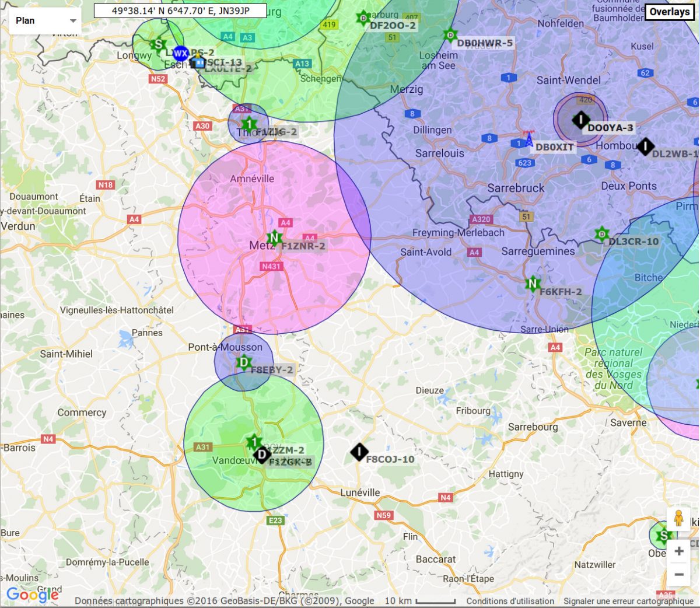Click the green S star near Longwy
This screenshot has height=608, width=700.
(x=157, y=44)
